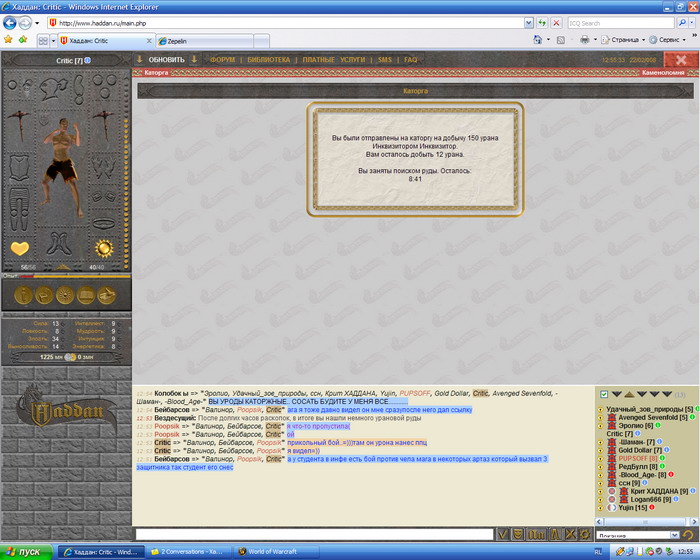Click the golden heart health icon
700x560 pixels.
click(20, 248)
